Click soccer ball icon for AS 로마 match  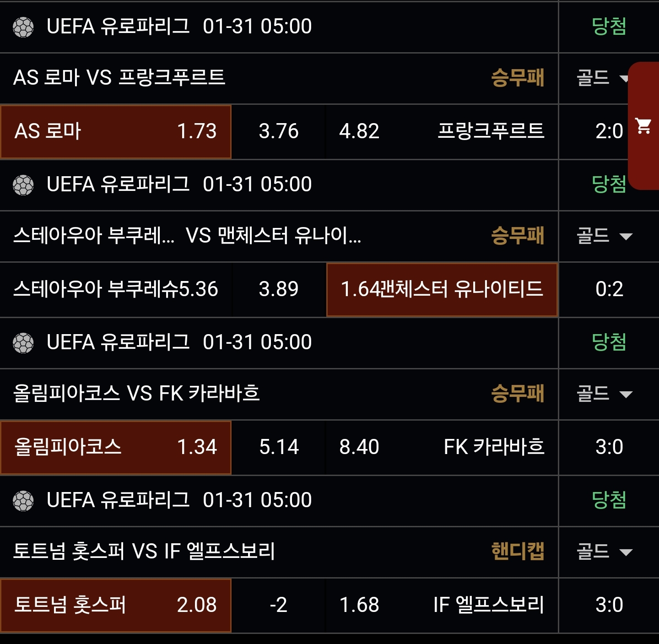pos(23,27)
